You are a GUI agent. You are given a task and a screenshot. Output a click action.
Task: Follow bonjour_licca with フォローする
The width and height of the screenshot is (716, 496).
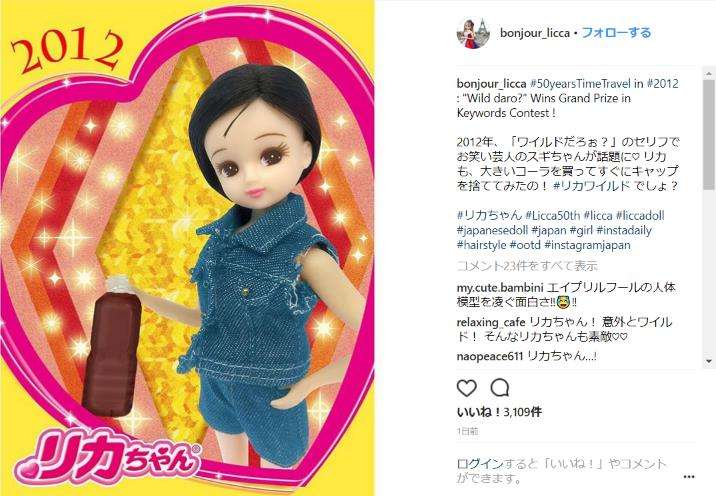616,33
